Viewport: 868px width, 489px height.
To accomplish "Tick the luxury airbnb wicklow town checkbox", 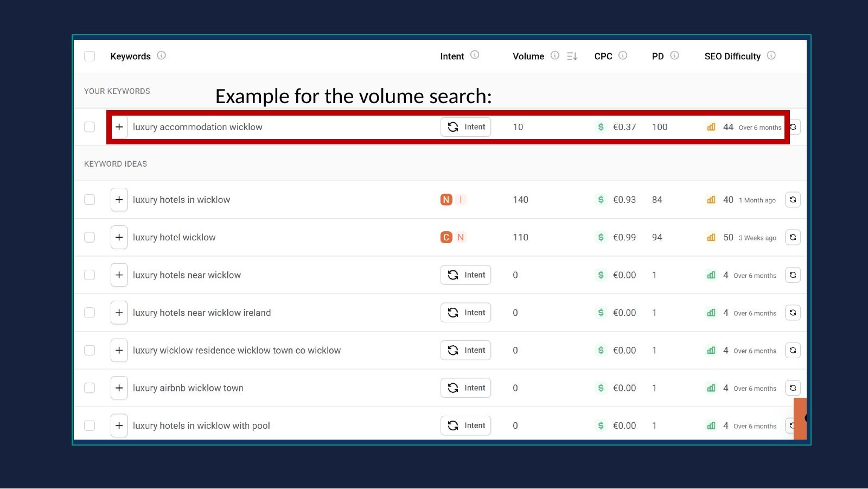I will (90, 388).
